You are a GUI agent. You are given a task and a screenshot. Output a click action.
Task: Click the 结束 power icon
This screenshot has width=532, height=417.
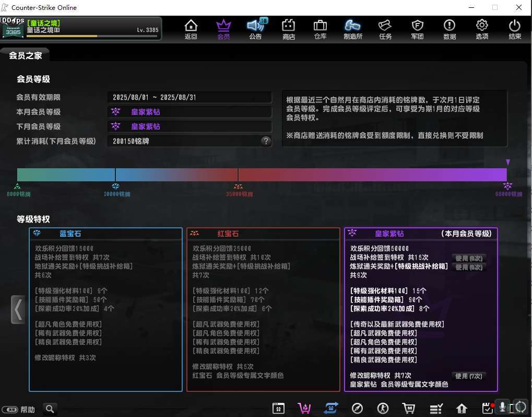[x=514, y=29]
